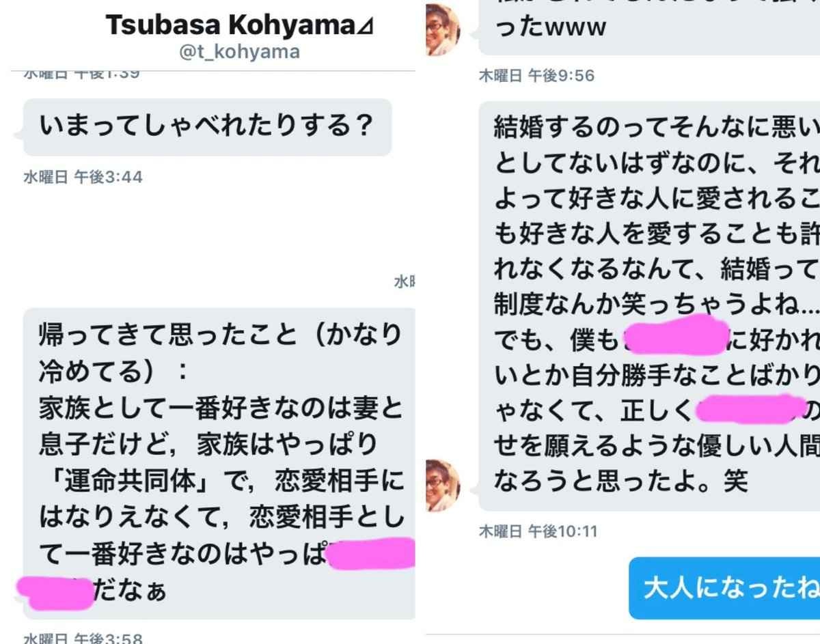
Task: Click the triangle symbol after Kohyama
Action: click(x=367, y=26)
